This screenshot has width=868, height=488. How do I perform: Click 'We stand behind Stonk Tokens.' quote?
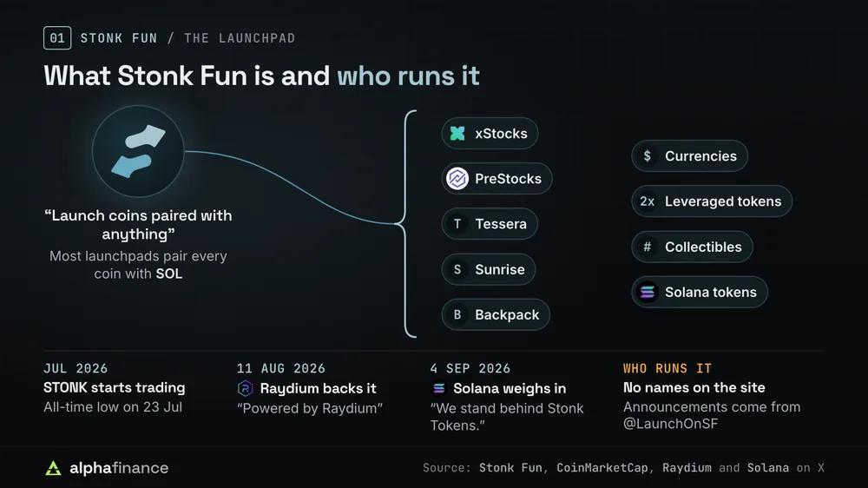(x=507, y=417)
